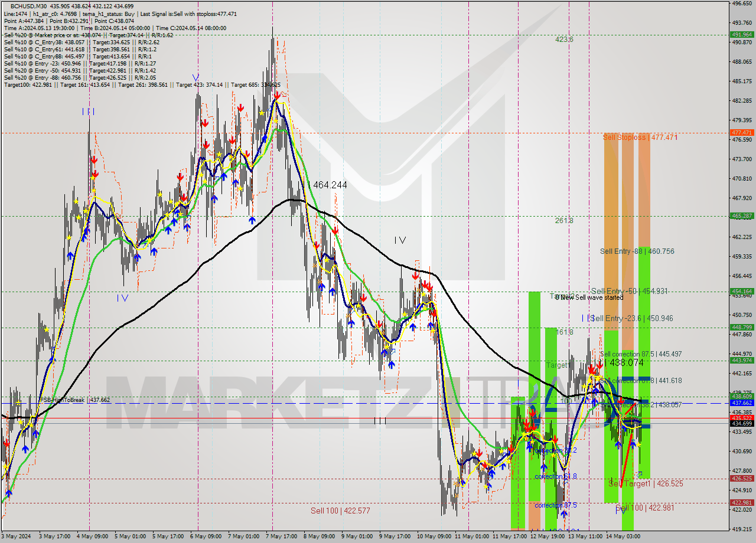Click the BCHUSD,M30 symbol title text

(30, 6)
